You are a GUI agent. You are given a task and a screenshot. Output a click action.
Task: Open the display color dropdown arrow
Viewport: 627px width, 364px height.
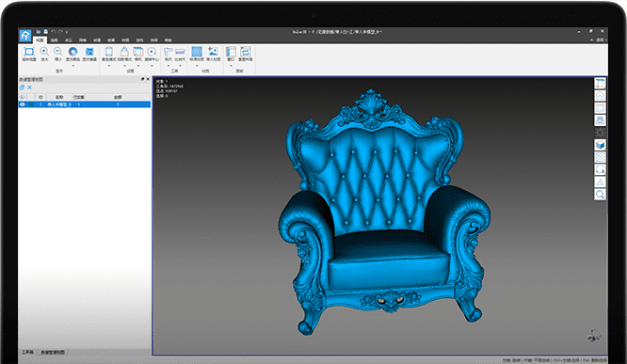pos(72,65)
